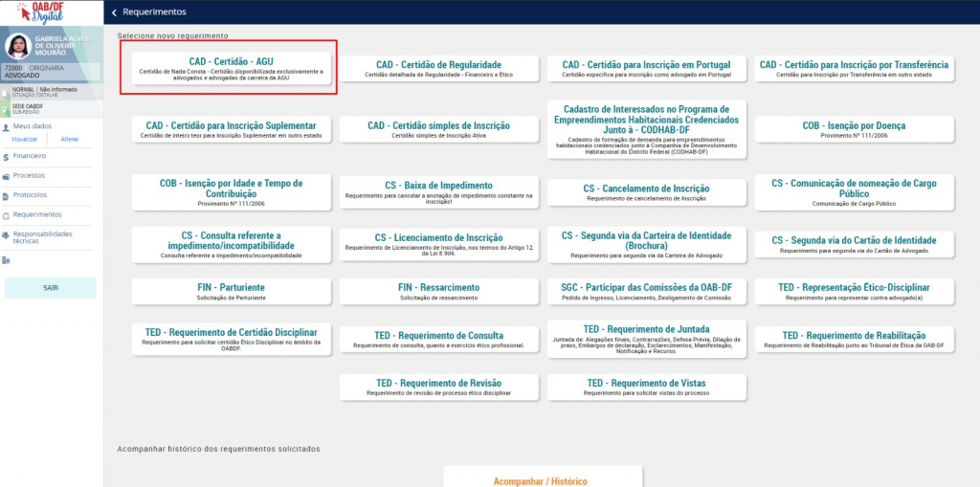Click the Meus dados person icon

tap(7, 126)
